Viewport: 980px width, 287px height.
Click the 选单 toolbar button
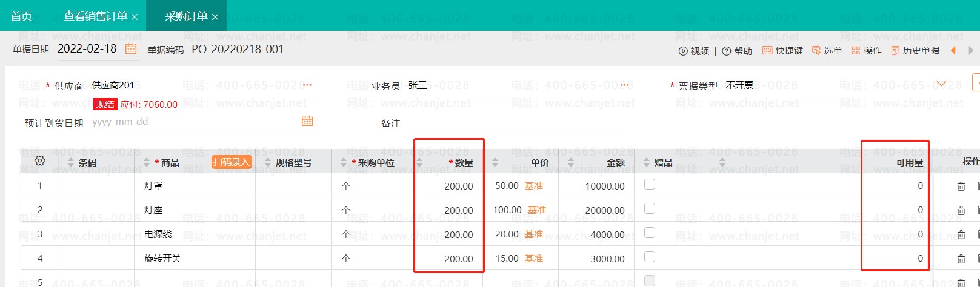pos(827,51)
